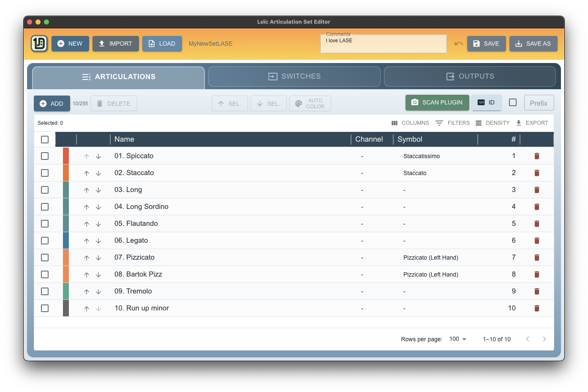Screen dimensions: 588x392
Task: Add a new articulation
Action: [52, 104]
